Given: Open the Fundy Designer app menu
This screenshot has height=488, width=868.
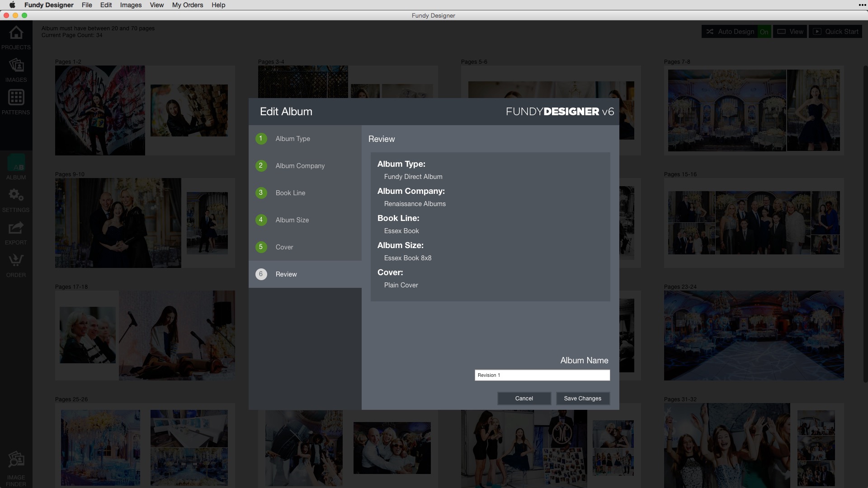Looking at the screenshot, I should point(49,5).
